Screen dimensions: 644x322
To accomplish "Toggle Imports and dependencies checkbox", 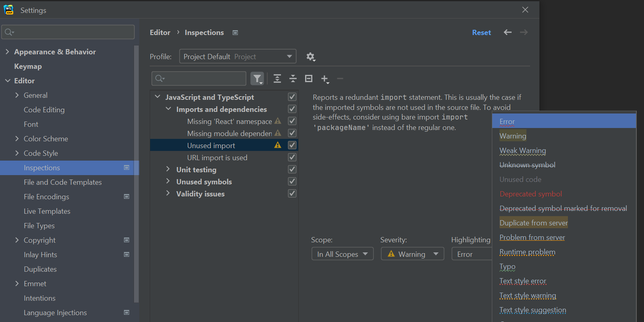I will [292, 109].
